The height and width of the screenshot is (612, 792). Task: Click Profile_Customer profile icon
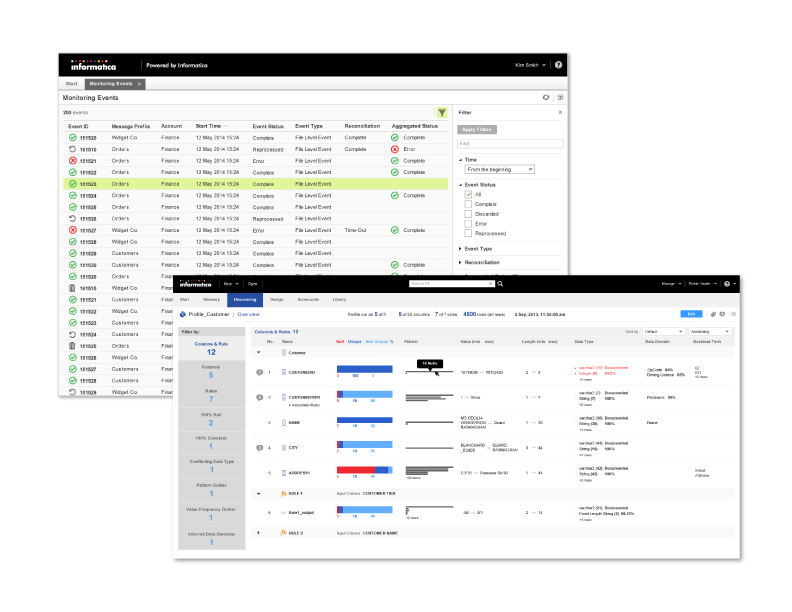tap(183, 314)
